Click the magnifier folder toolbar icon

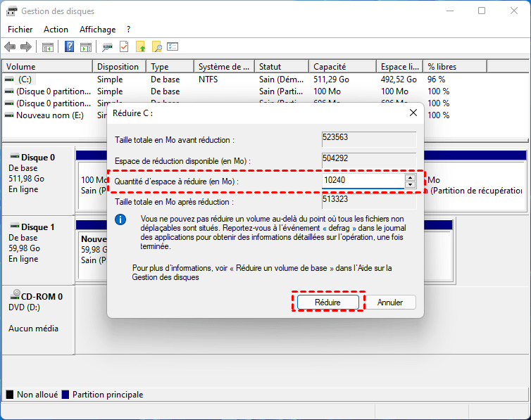[x=156, y=47]
